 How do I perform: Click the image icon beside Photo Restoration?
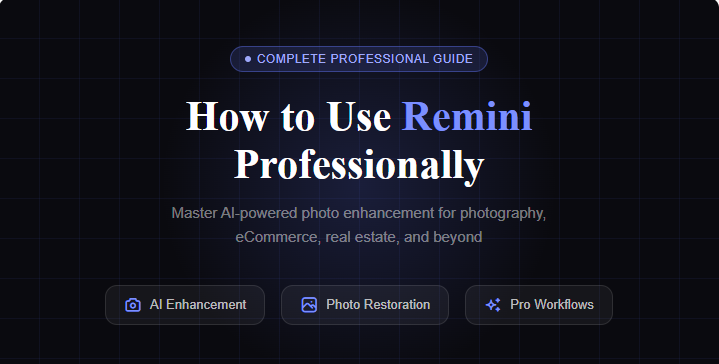(309, 305)
